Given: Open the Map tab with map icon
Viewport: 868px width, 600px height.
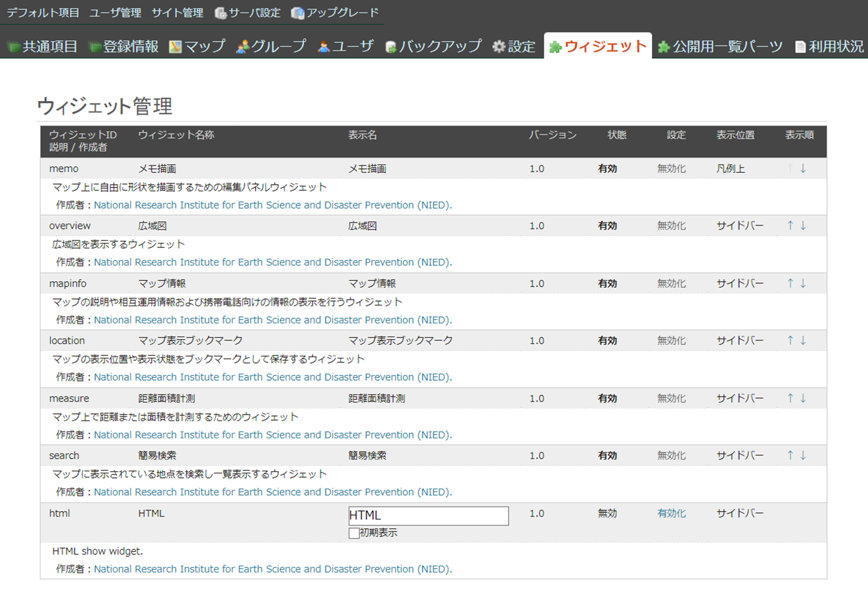Looking at the screenshot, I should (175, 47).
